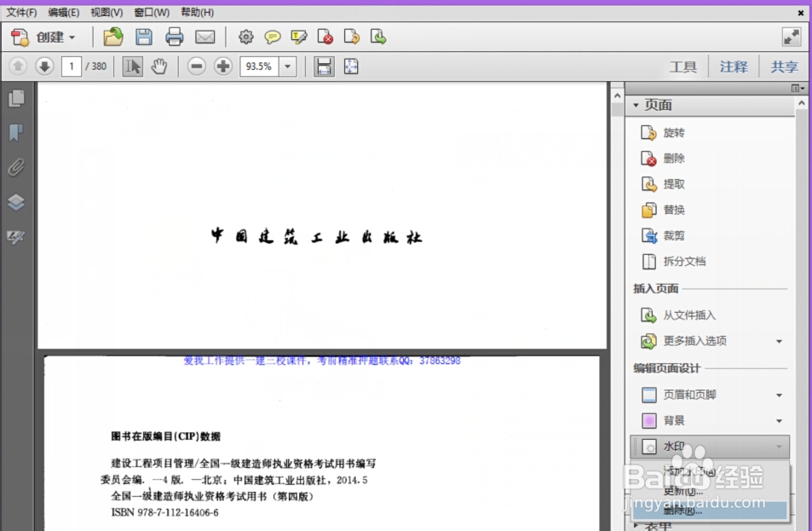Go to the previous page with the up arrow
The height and width of the screenshot is (531, 812).
point(18,66)
